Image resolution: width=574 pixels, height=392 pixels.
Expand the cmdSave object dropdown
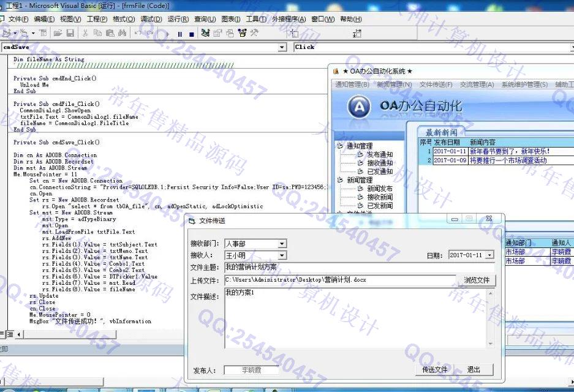282,47
